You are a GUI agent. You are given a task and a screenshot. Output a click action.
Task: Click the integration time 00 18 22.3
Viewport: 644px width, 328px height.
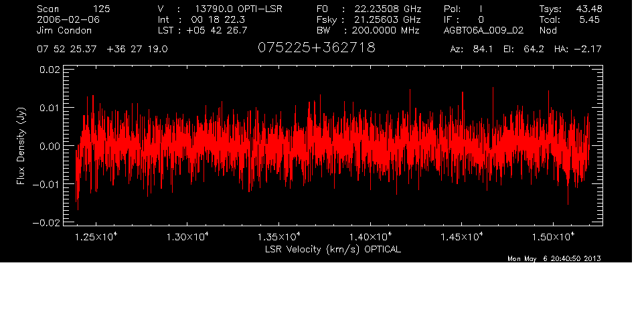[218, 19]
